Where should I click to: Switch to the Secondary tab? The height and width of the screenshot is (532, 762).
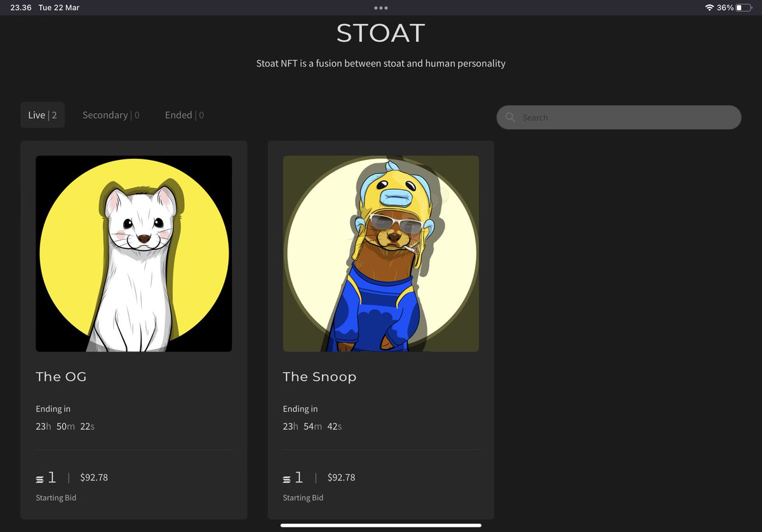[x=111, y=115]
